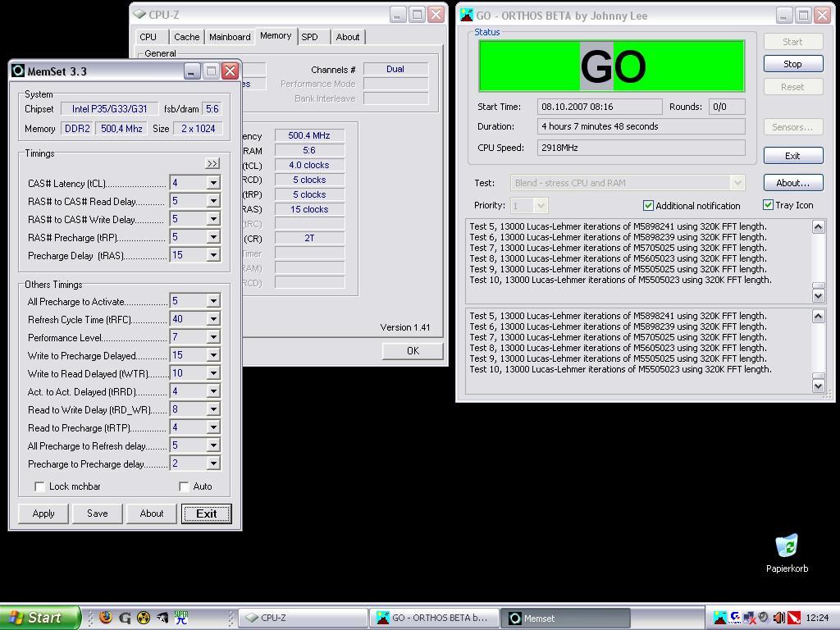Click the system clock showing 12:24
The image size is (840, 630).
pos(817,618)
